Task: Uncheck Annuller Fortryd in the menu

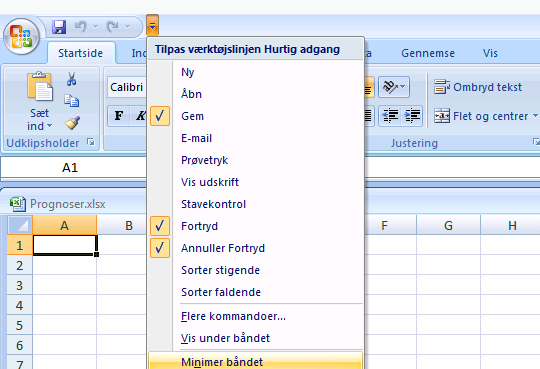Action: click(256, 248)
